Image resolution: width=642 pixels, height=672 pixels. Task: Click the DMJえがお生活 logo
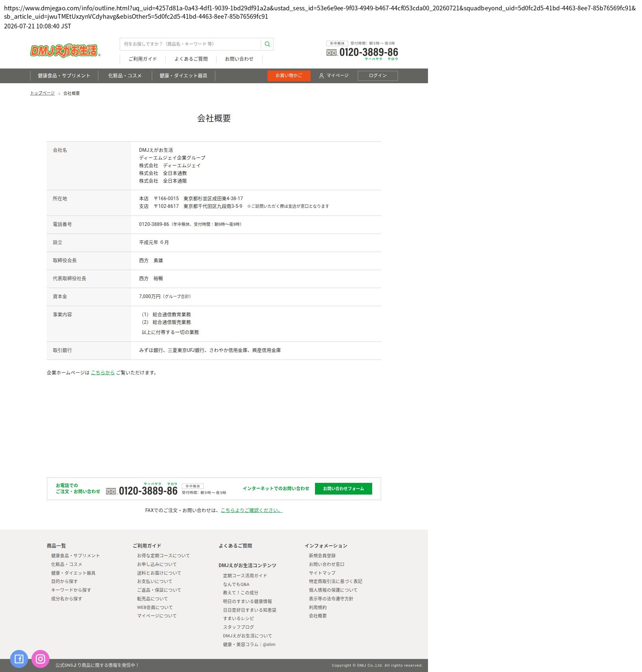65,50
